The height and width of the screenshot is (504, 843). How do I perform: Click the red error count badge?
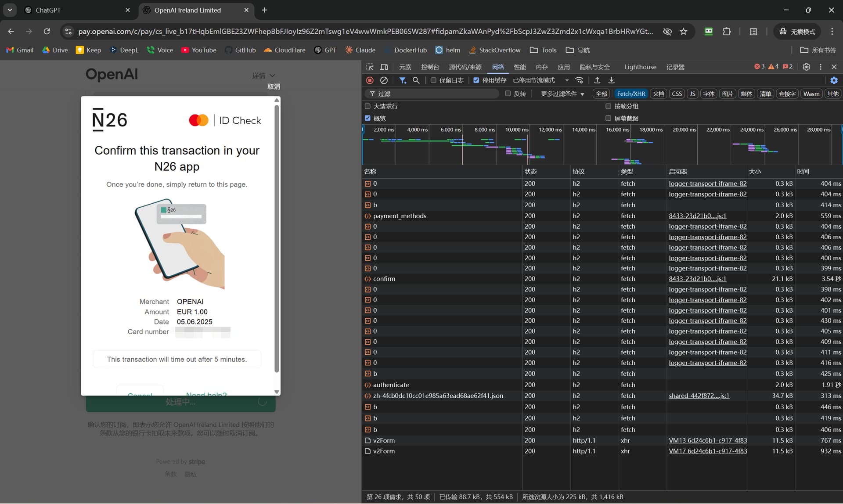tap(760, 67)
